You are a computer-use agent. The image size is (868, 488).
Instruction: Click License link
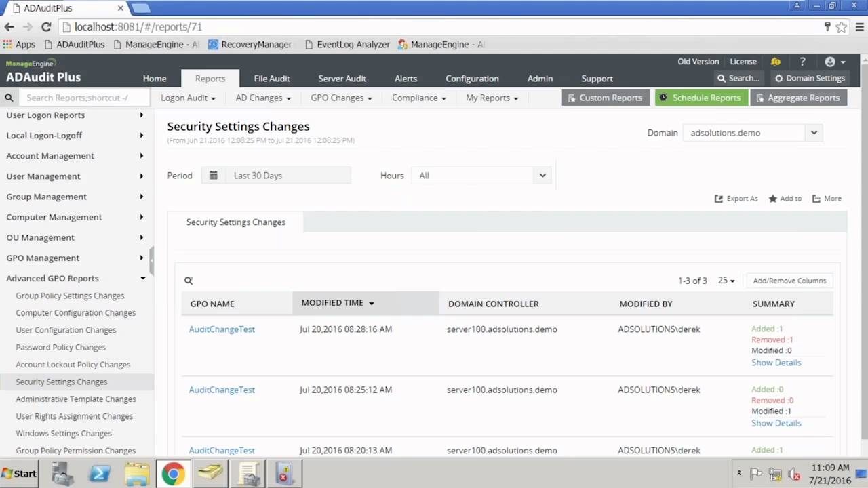tap(743, 62)
